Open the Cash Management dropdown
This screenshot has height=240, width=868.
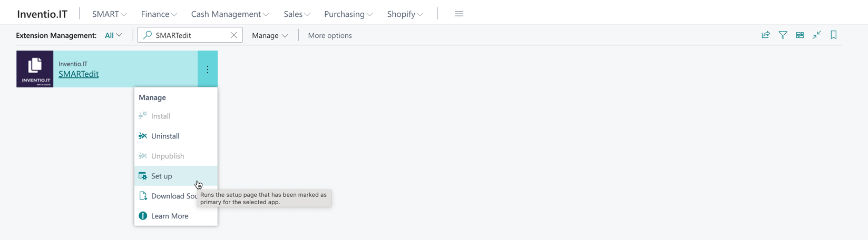(x=230, y=14)
